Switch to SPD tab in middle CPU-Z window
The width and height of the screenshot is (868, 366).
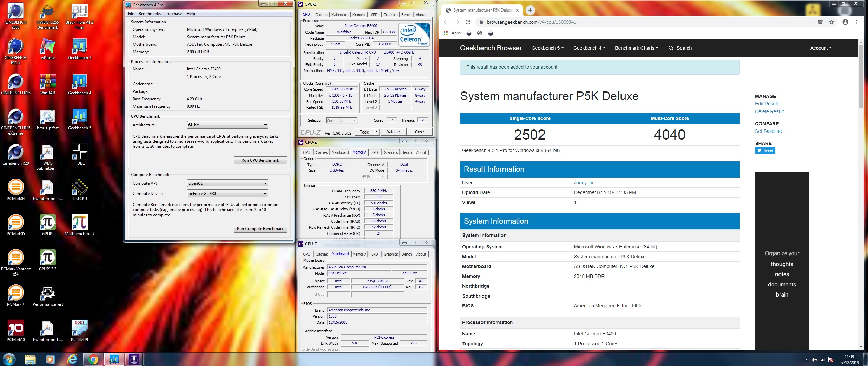point(374,152)
